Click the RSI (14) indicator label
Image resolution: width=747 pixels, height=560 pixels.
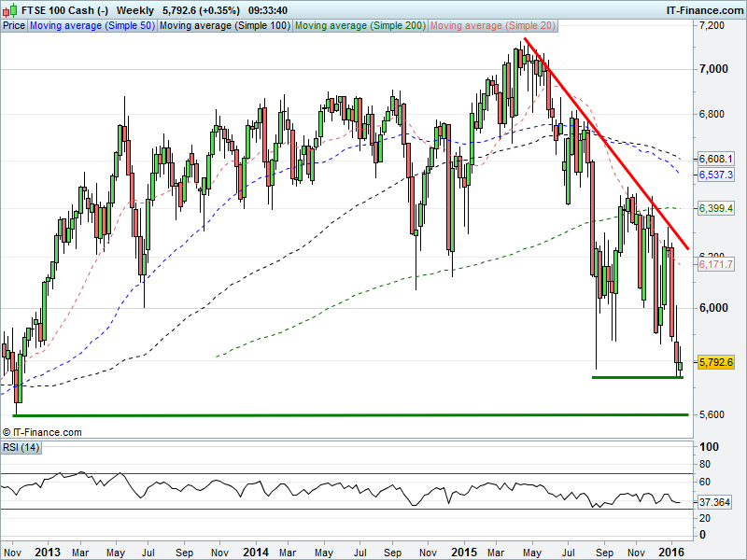21,448
